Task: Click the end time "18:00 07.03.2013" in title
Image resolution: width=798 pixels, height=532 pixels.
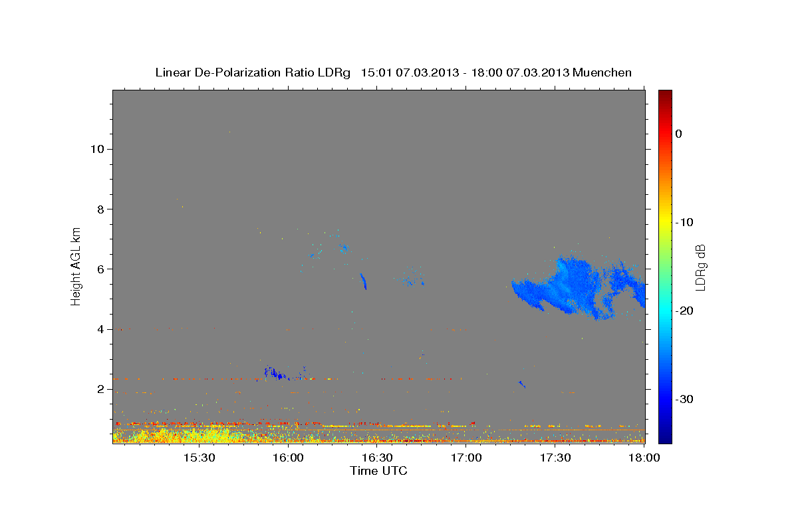Action: tap(519, 72)
